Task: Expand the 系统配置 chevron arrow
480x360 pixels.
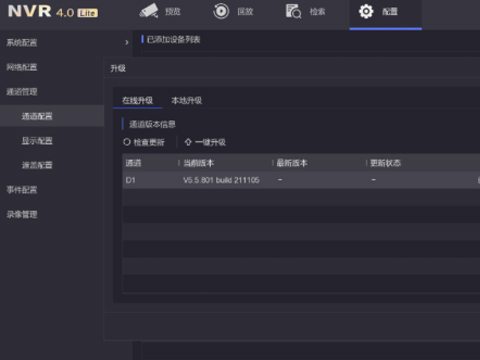Action: [127, 42]
